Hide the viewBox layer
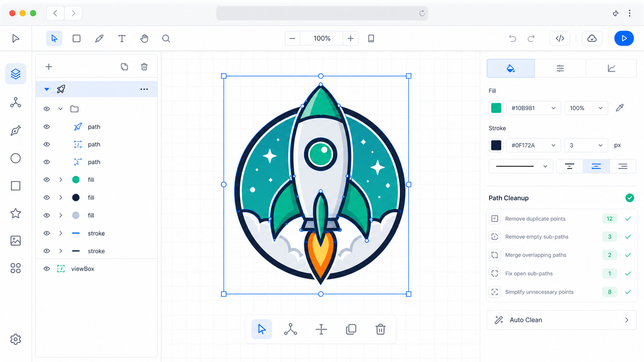The height and width of the screenshot is (362, 644). point(47,269)
